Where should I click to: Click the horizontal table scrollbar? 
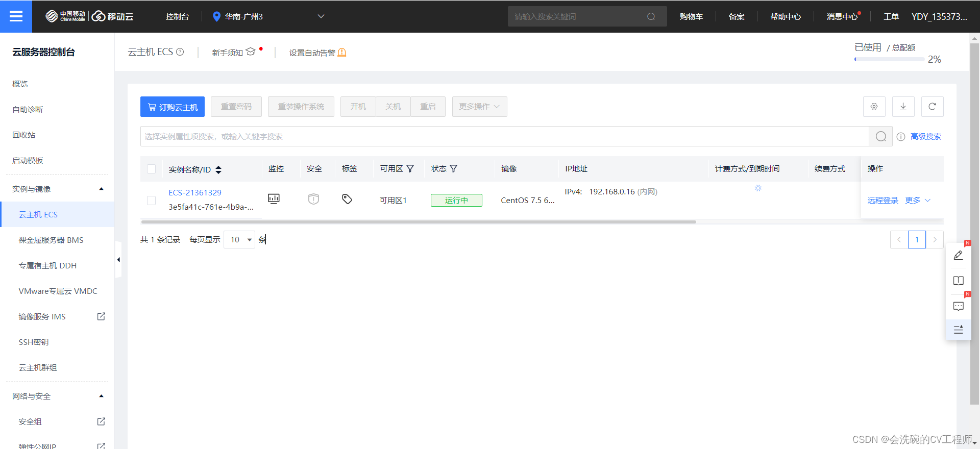419,222
